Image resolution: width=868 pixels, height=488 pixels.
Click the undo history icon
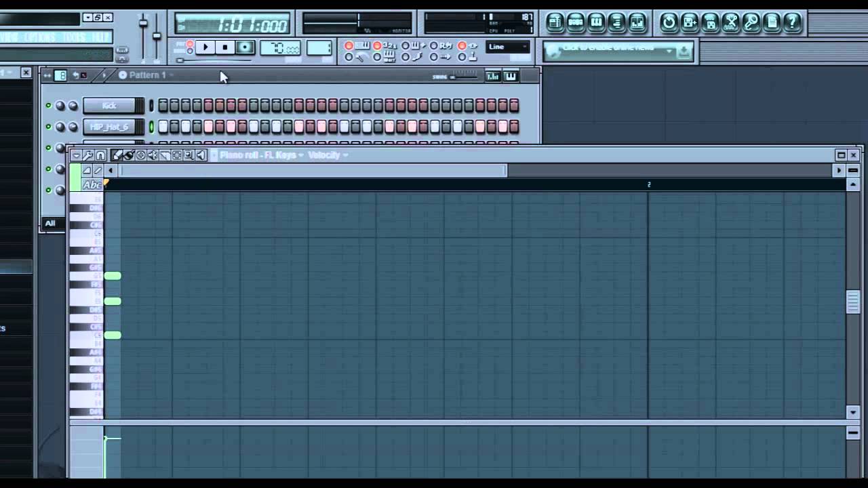click(x=669, y=22)
